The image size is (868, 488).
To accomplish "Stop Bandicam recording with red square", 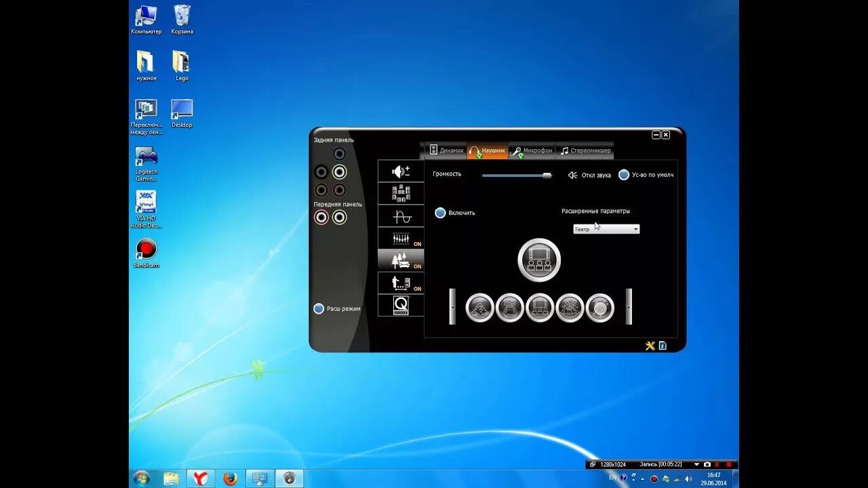I will (729, 464).
